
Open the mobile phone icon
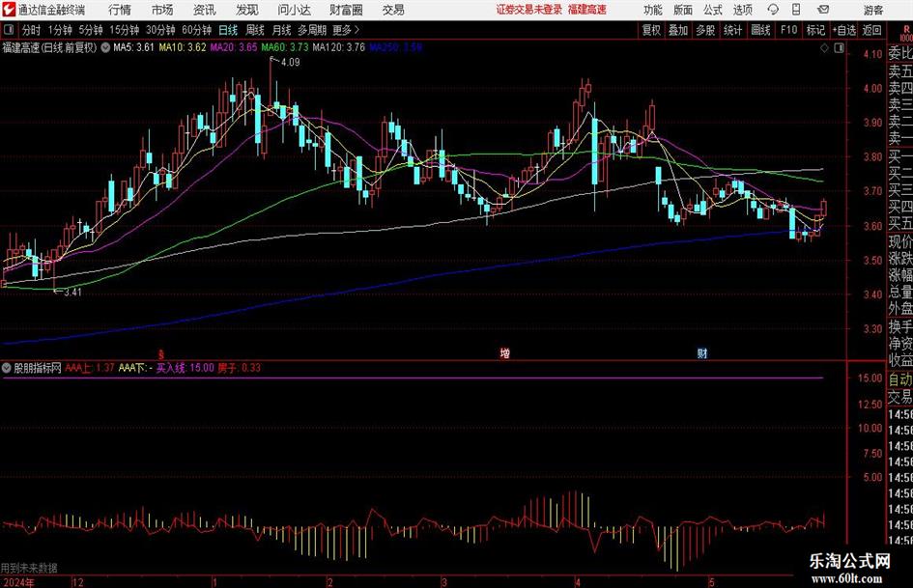pos(796,10)
